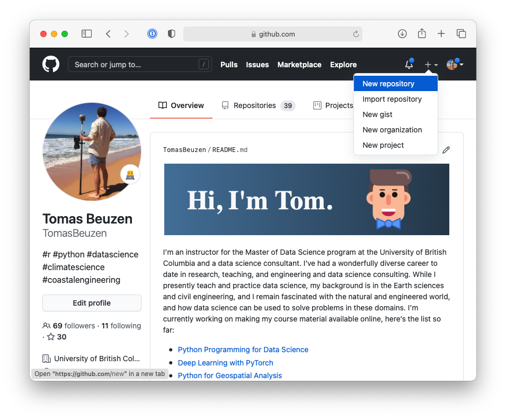Viewport: 506px width, 420px height.
Task: Select New repository from the menu
Action: 396,84
